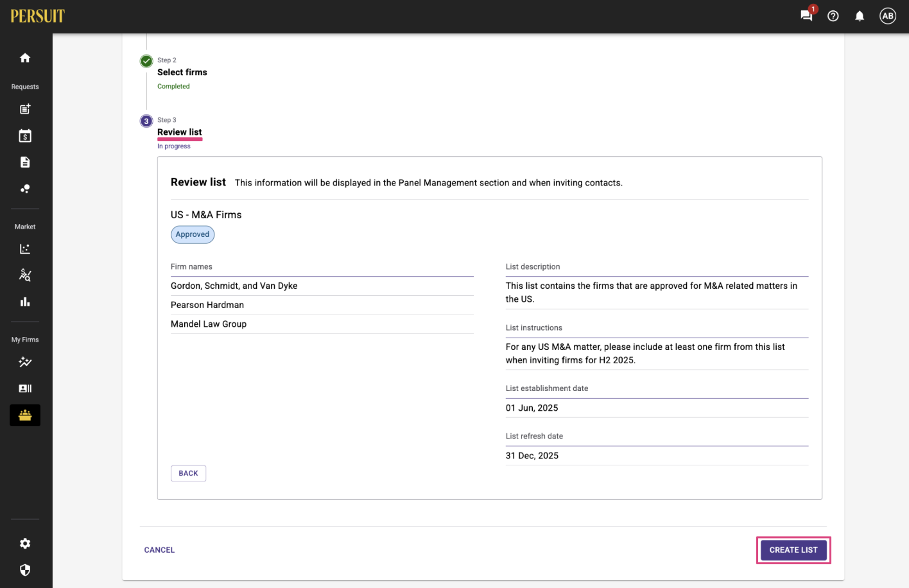Open the settings gear icon
The height and width of the screenshot is (588, 909).
pos(25,544)
